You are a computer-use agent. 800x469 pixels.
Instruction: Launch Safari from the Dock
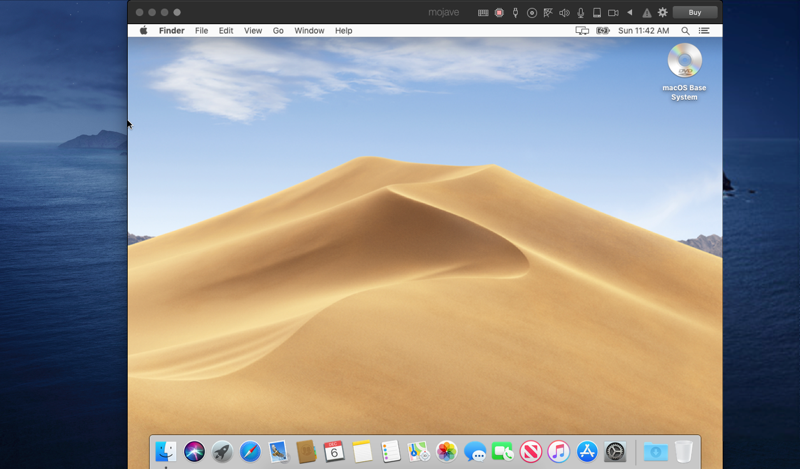pos(250,452)
